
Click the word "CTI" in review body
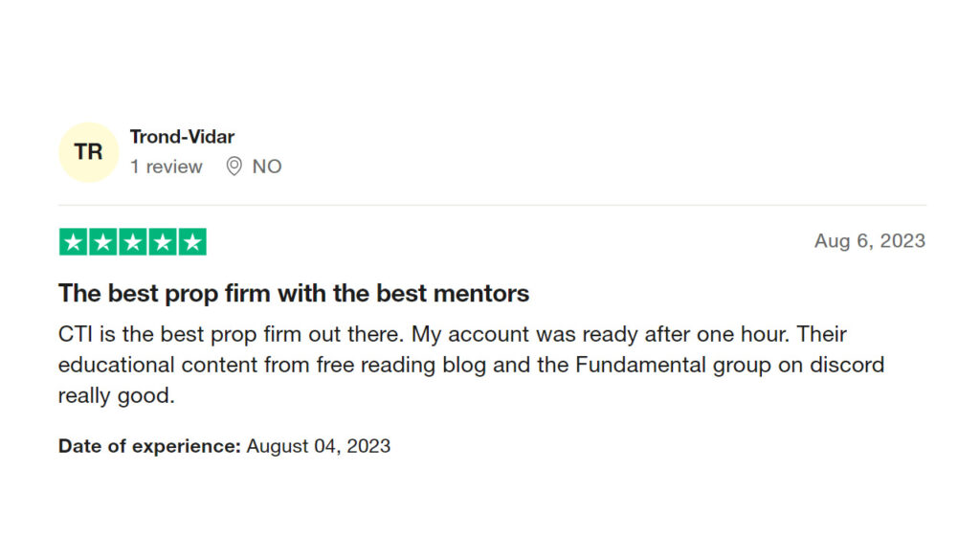click(x=76, y=335)
